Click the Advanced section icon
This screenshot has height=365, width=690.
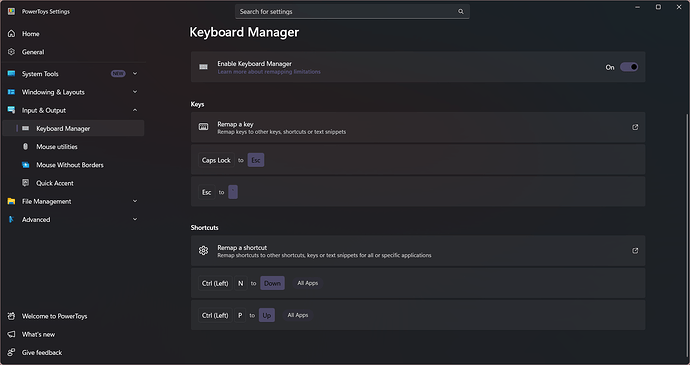point(11,219)
